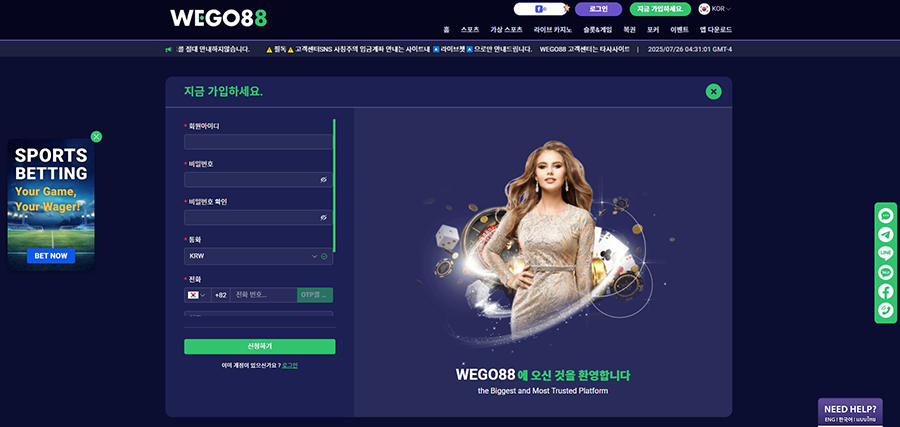900x427 pixels.
Task: Click the WEGO88 logo
Action: pyautogui.click(x=218, y=18)
